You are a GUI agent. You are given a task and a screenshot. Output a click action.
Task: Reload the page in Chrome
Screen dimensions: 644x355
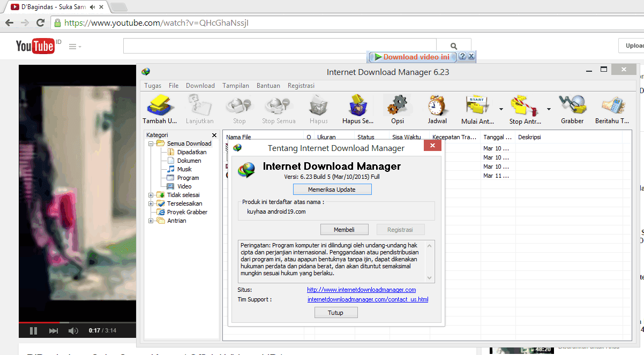point(40,23)
